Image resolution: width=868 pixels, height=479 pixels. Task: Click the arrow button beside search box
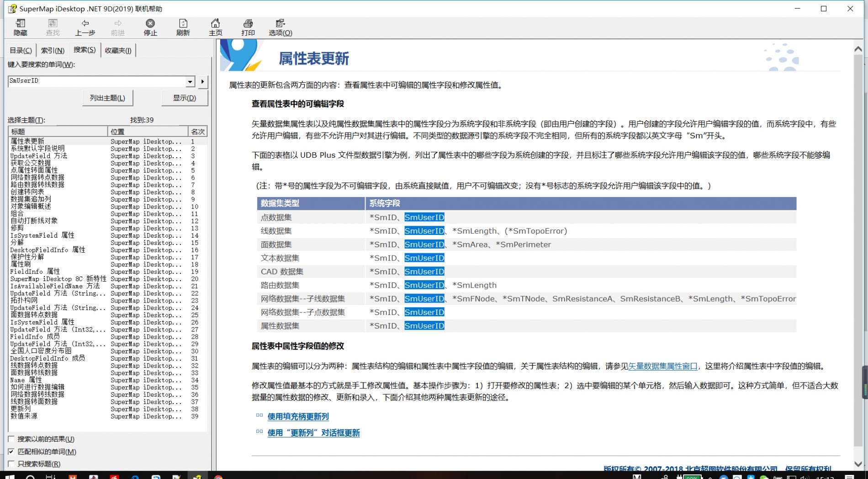point(203,81)
